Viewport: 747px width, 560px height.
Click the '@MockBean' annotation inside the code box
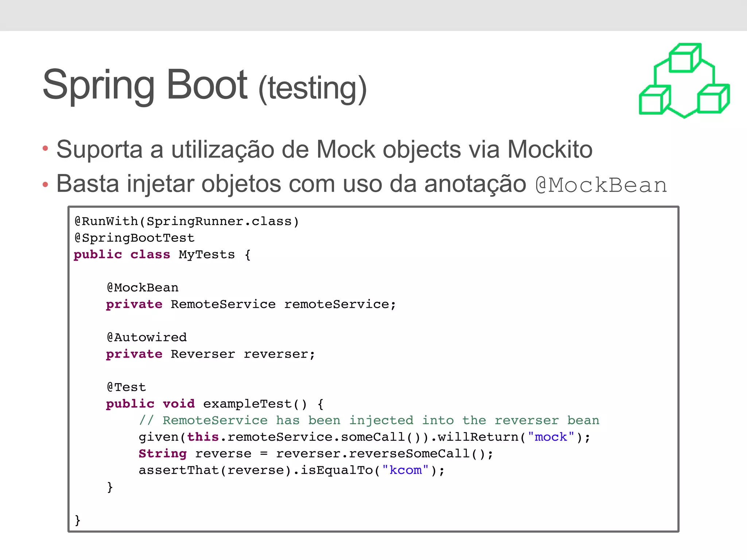pos(143,288)
